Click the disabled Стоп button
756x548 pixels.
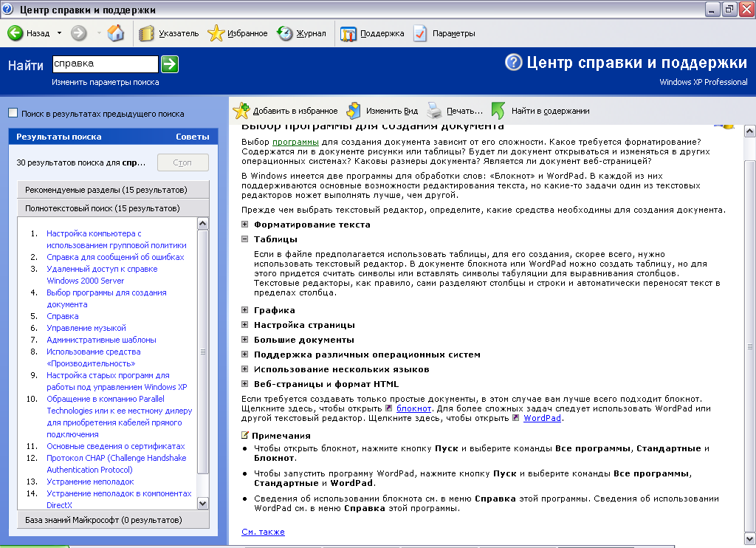pos(183,162)
